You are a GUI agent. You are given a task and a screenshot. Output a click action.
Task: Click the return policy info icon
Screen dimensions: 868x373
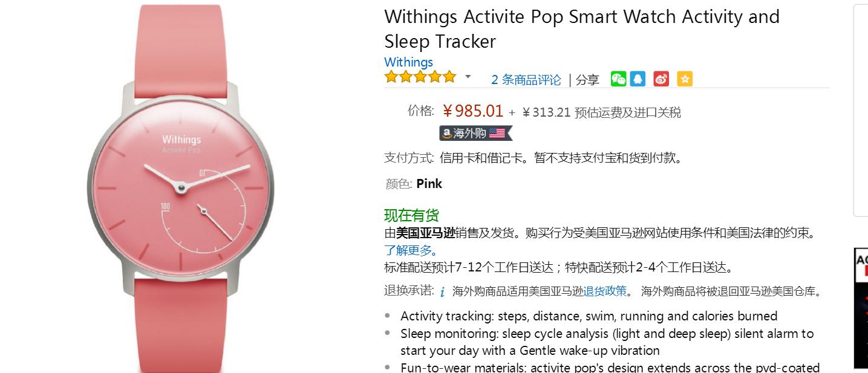click(x=442, y=292)
